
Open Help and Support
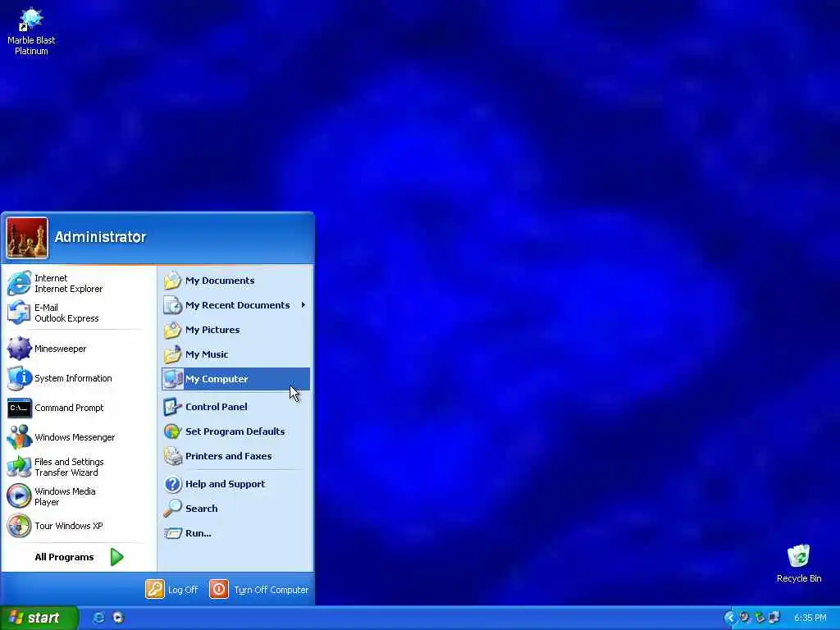[x=235, y=484]
